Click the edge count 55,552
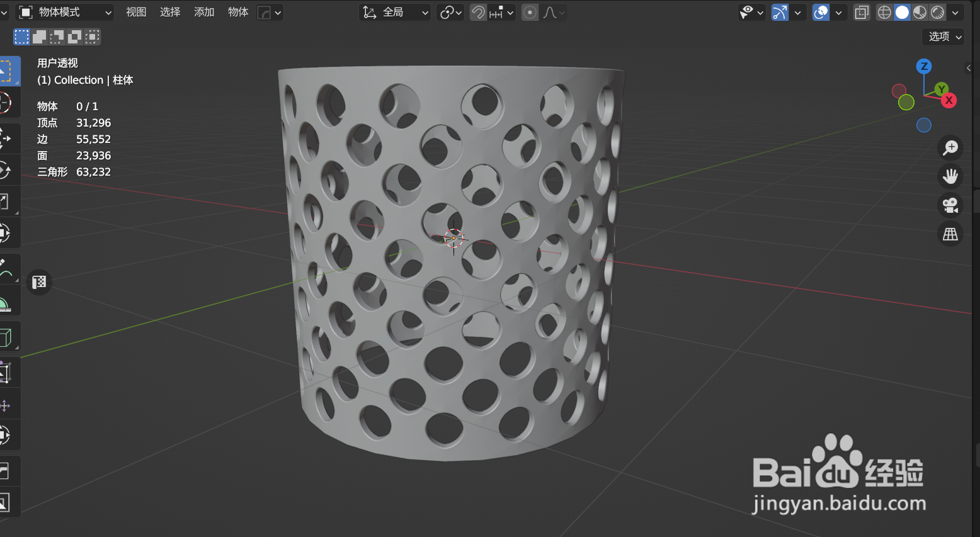This screenshot has height=537, width=980. [93, 139]
